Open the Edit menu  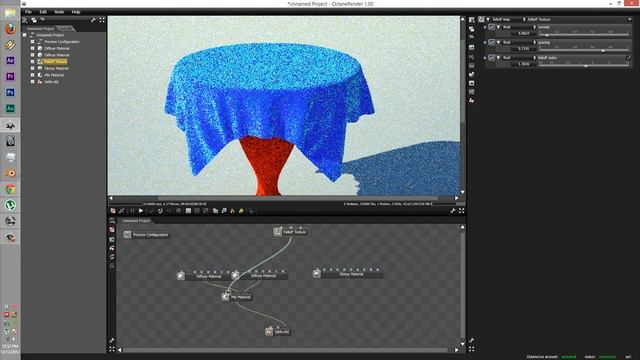43,12
